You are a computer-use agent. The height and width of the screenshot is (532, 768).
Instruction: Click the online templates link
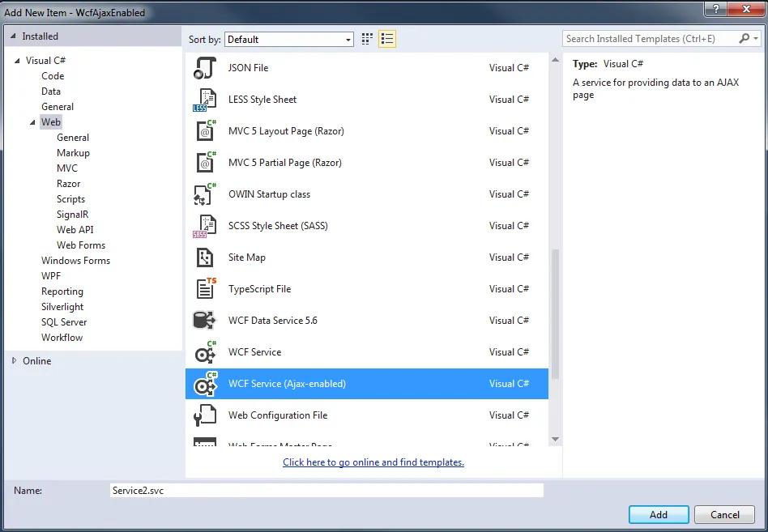(373, 462)
